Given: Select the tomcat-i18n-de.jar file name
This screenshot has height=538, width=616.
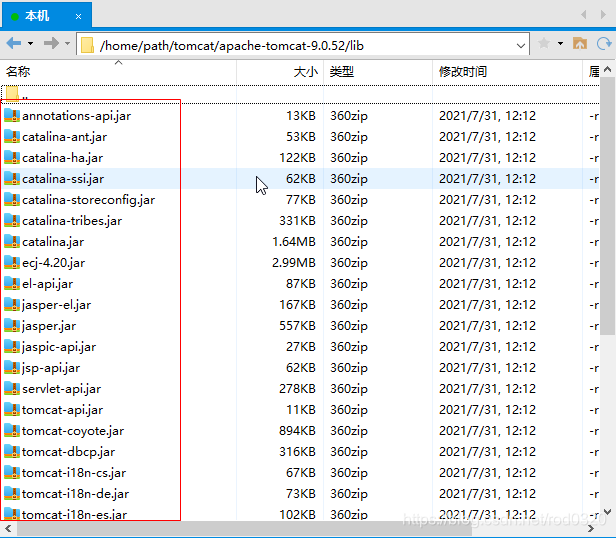Looking at the screenshot, I should (75, 494).
